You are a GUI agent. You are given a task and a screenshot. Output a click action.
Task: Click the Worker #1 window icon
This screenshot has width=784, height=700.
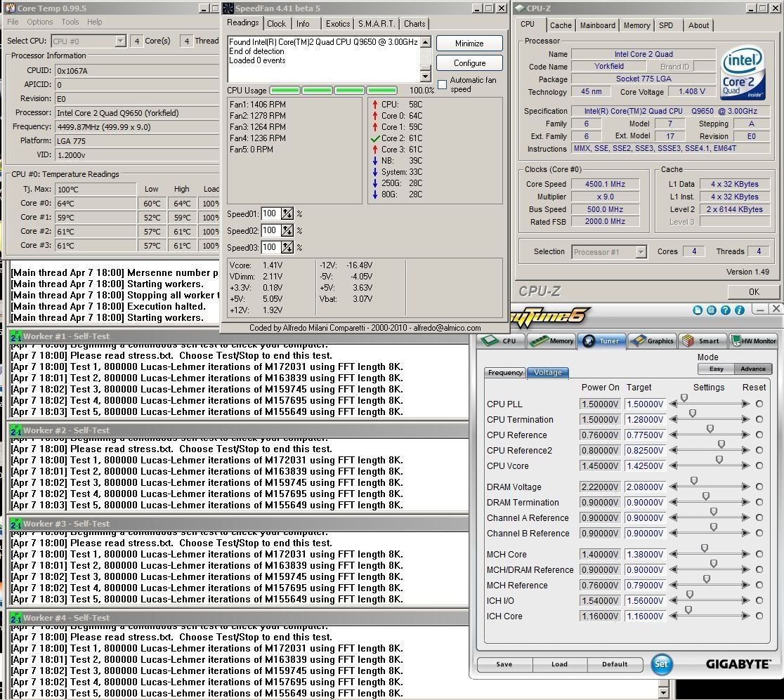coord(16,336)
